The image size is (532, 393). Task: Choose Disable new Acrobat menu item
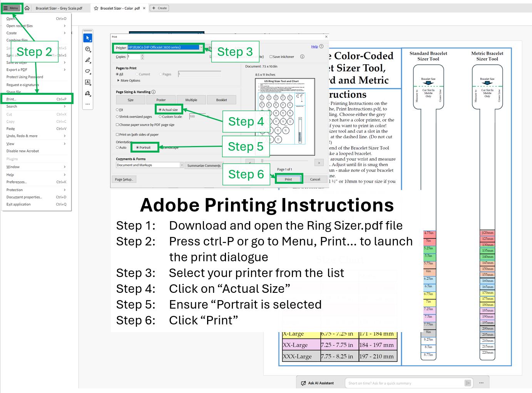pos(36,151)
